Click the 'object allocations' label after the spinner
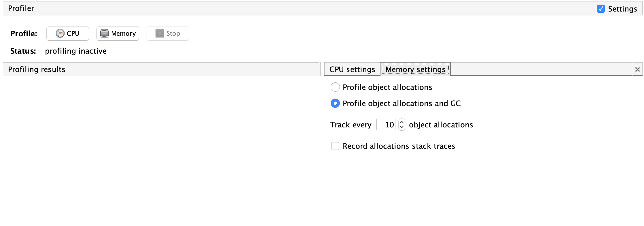Screen dimensions: 644x226 tap(441, 125)
